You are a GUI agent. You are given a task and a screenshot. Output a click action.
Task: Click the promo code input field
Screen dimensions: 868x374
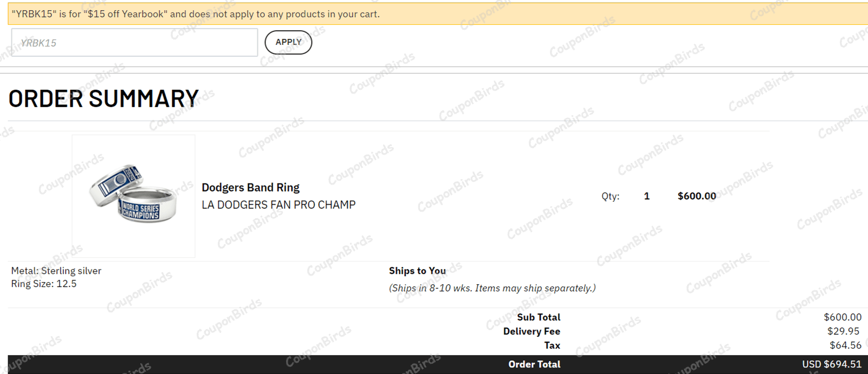134,43
